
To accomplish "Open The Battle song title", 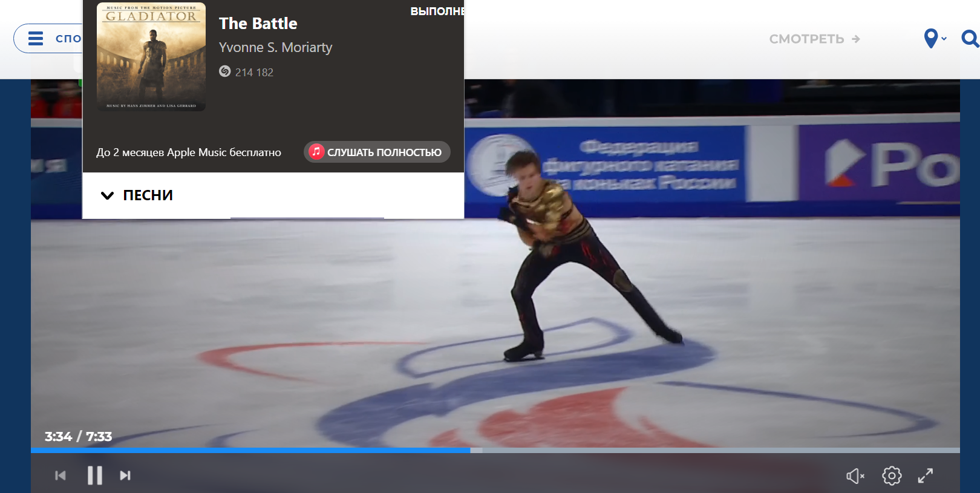I will point(258,24).
